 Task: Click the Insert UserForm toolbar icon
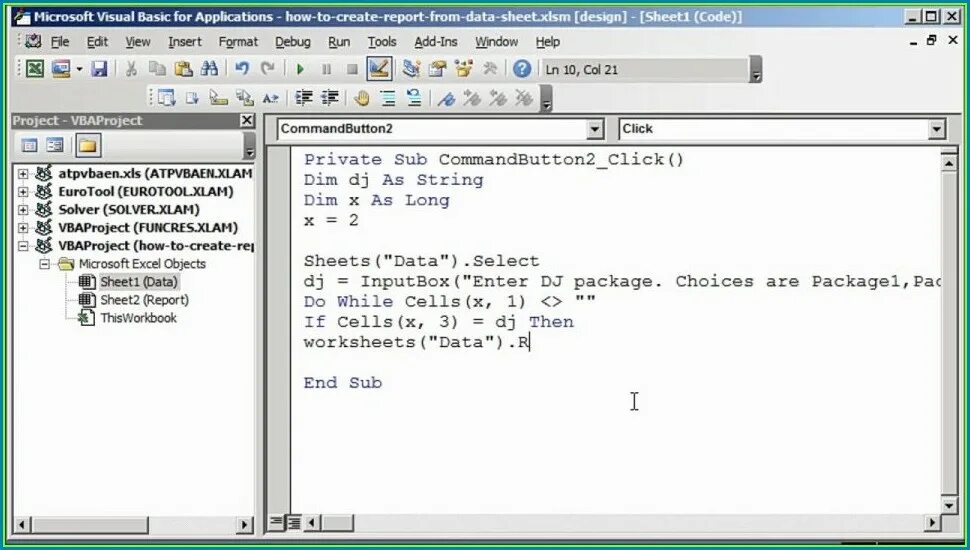point(61,69)
